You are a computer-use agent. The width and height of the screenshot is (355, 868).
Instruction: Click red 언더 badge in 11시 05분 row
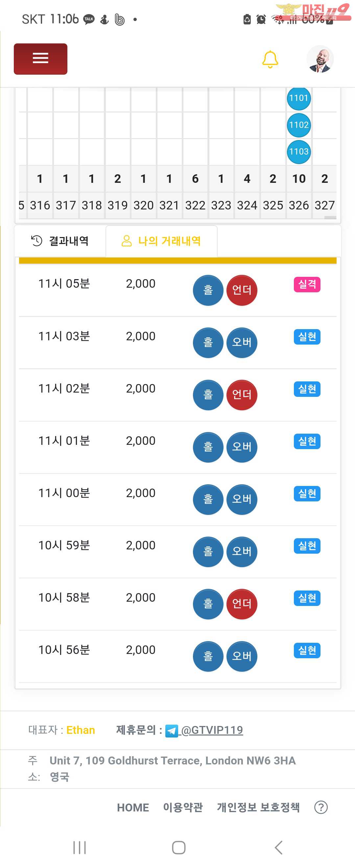click(242, 290)
